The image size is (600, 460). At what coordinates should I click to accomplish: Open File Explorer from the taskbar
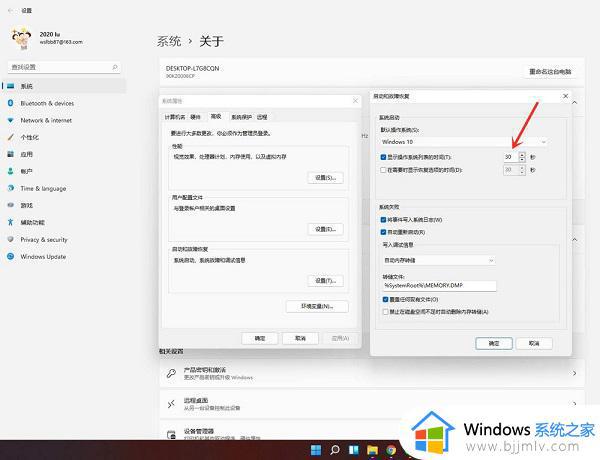pos(372,450)
